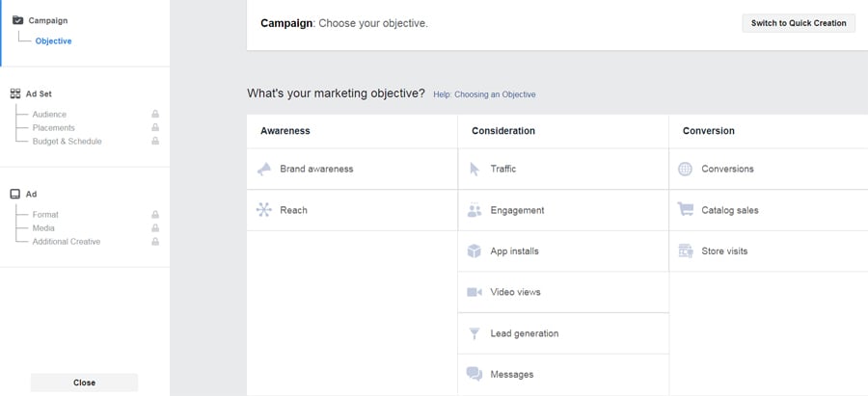
Task: Click the Lead generation funnel icon
Action: pyautogui.click(x=475, y=333)
